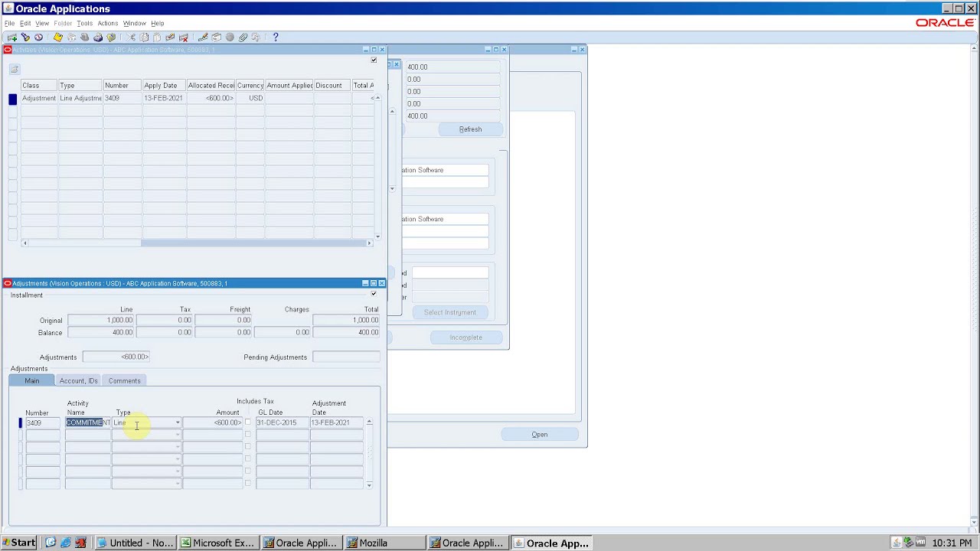Click the Print toolbar icon
Screen dimensions: 980x551
pyautogui.click(x=98, y=37)
